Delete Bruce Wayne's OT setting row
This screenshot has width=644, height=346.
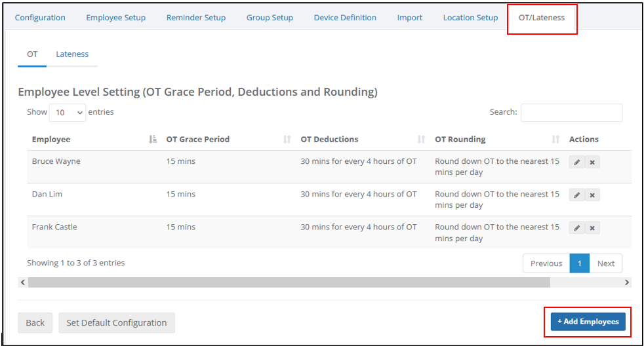pos(592,162)
